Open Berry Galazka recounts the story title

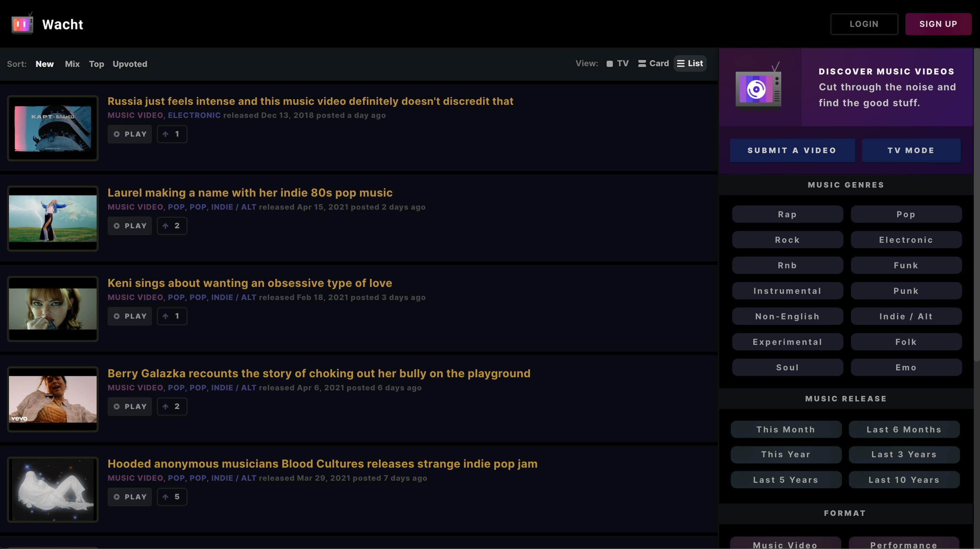coord(319,373)
